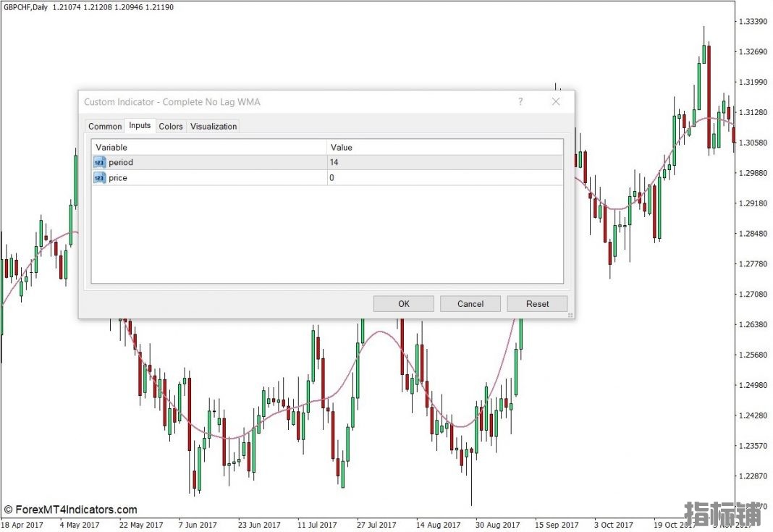Click the period variable type icon

tap(100, 162)
